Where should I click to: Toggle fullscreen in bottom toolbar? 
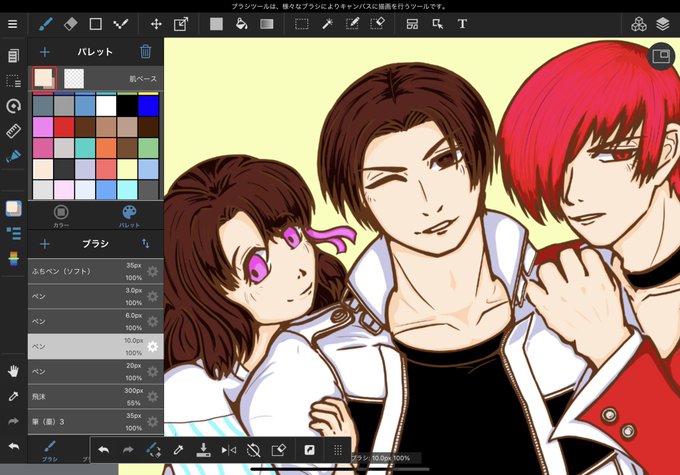[309, 450]
